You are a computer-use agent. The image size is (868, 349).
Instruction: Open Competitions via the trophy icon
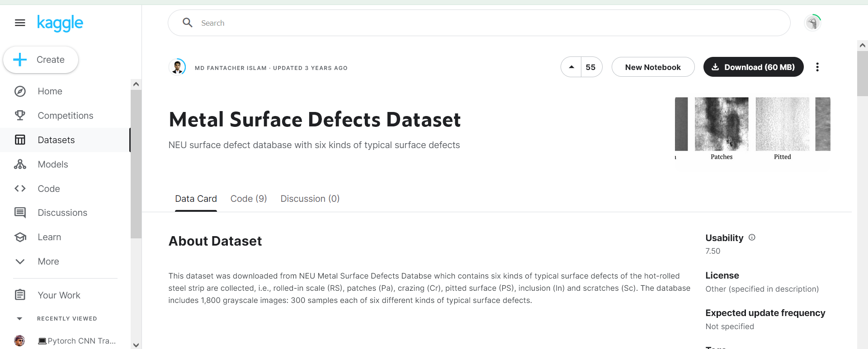20,116
